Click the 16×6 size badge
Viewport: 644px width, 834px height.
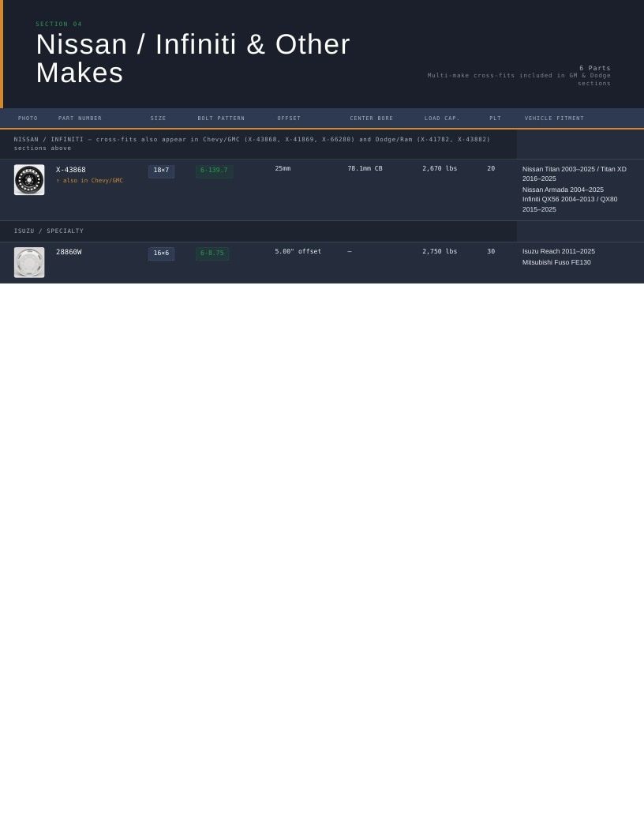click(x=161, y=254)
